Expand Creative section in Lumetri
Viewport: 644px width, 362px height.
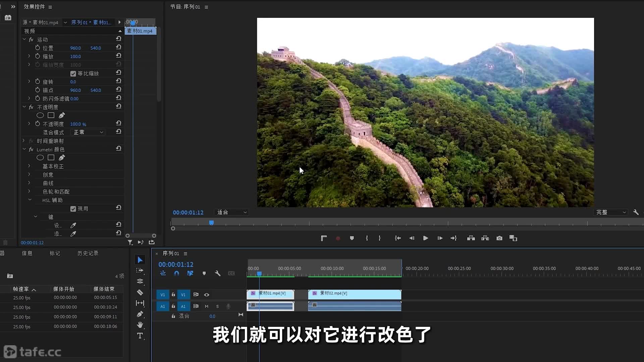coord(29,174)
